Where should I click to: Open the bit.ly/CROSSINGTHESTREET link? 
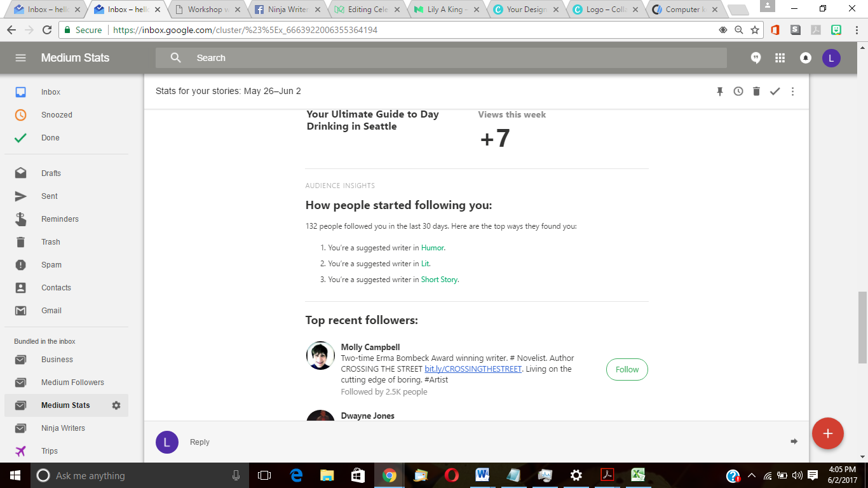pyautogui.click(x=473, y=369)
